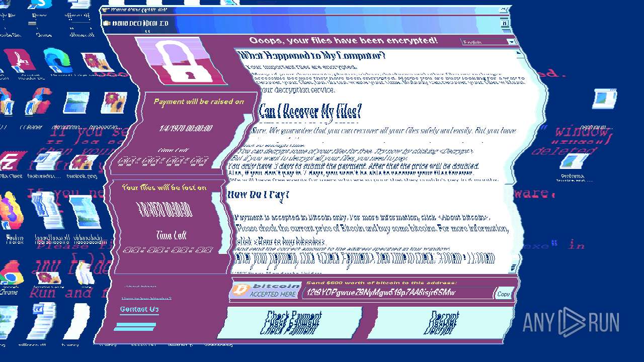
Task: Click the 'Your files will be lost on' heading
Action: tap(164, 188)
